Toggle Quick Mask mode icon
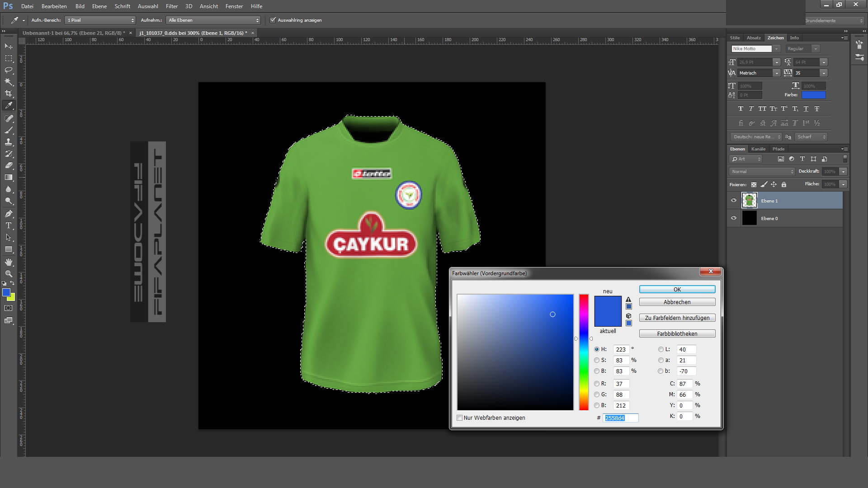This screenshot has width=868, height=488. pyautogui.click(x=9, y=308)
